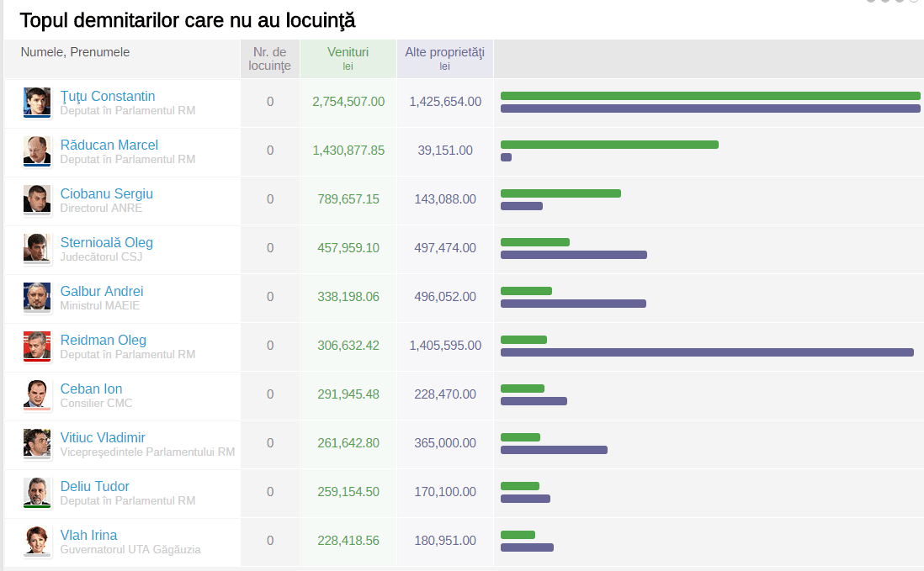924x571 pixels.
Task: Open the Țuțu Constantin name link
Action: [x=108, y=96]
